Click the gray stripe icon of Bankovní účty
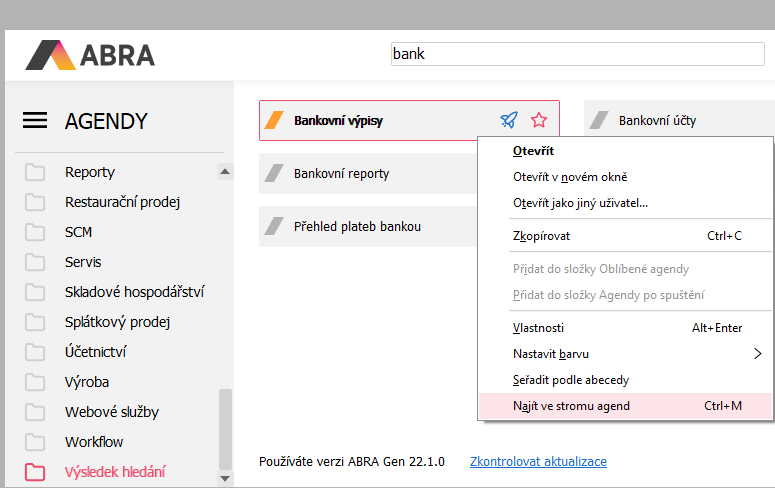The height and width of the screenshot is (488, 775). 599,120
